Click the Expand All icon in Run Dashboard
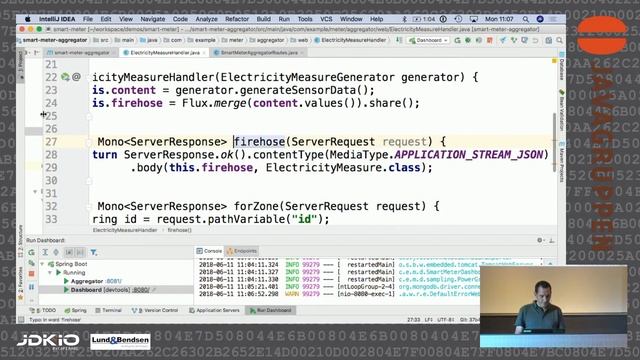Image resolution: width=640 pixels, height=360 pixels. pyautogui.click(x=45, y=253)
